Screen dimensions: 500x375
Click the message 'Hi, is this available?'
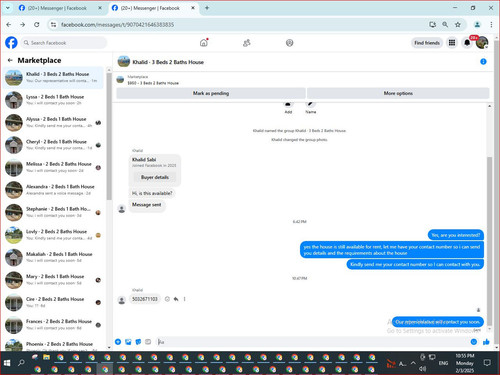(x=152, y=193)
